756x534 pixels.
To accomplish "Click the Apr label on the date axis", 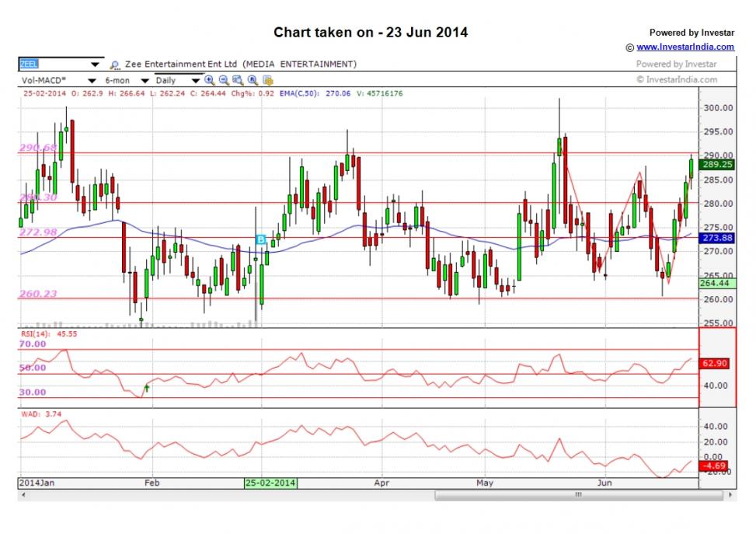I will [x=381, y=483].
